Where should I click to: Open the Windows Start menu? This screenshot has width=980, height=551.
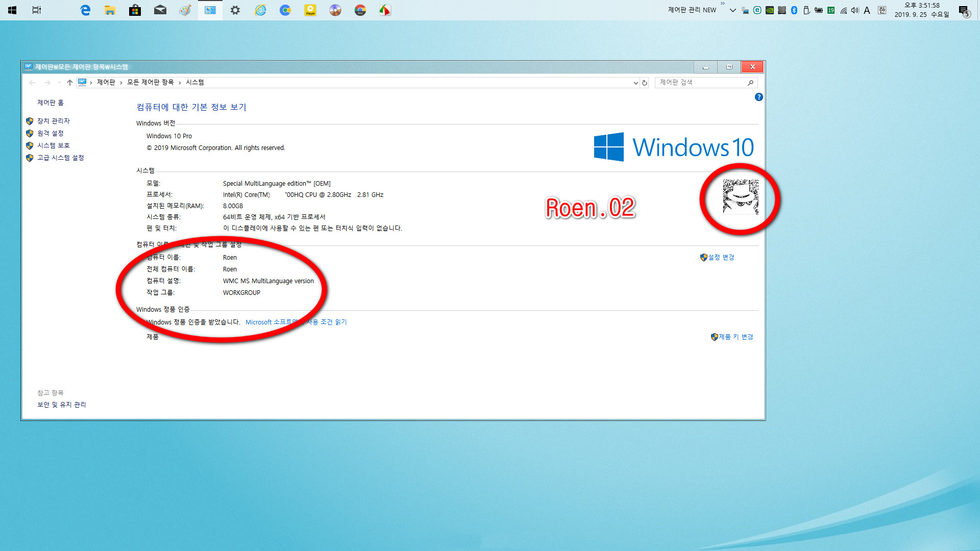click(x=12, y=10)
